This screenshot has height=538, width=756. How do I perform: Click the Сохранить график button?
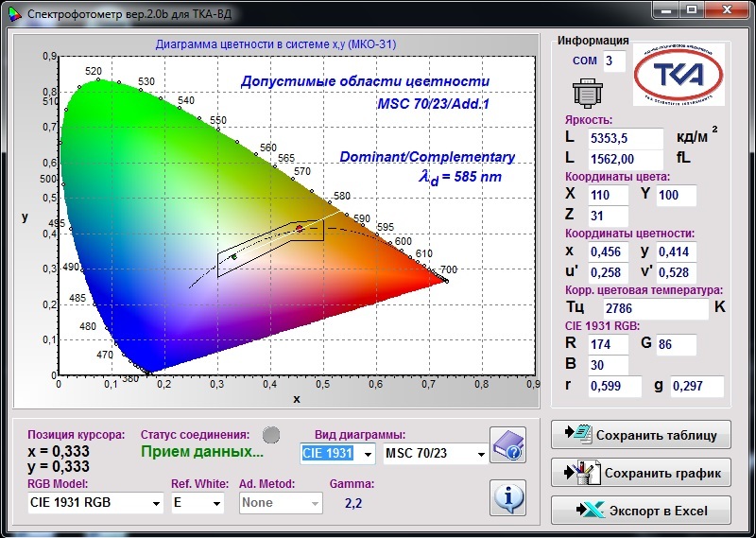[x=641, y=473]
